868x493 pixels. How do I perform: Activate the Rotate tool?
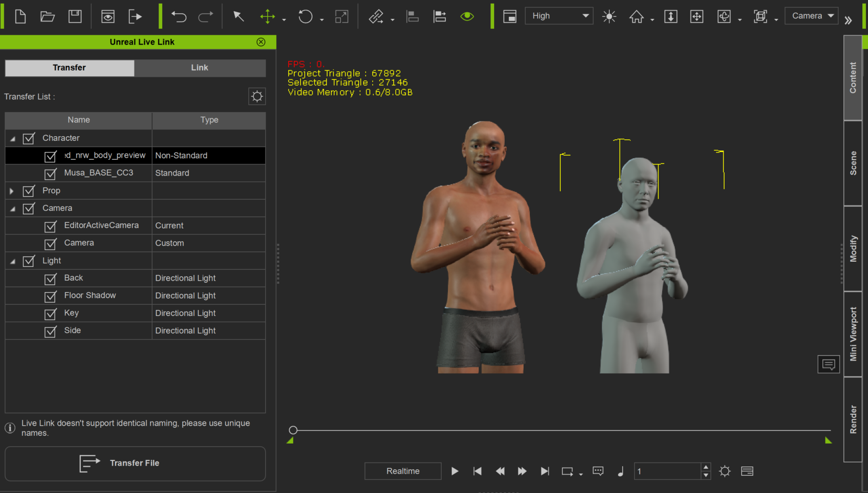tap(305, 16)
